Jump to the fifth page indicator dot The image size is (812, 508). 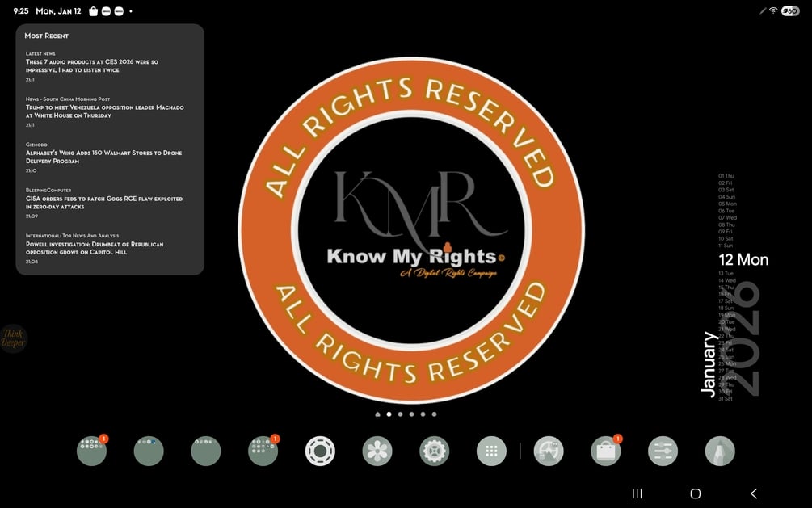423,414
